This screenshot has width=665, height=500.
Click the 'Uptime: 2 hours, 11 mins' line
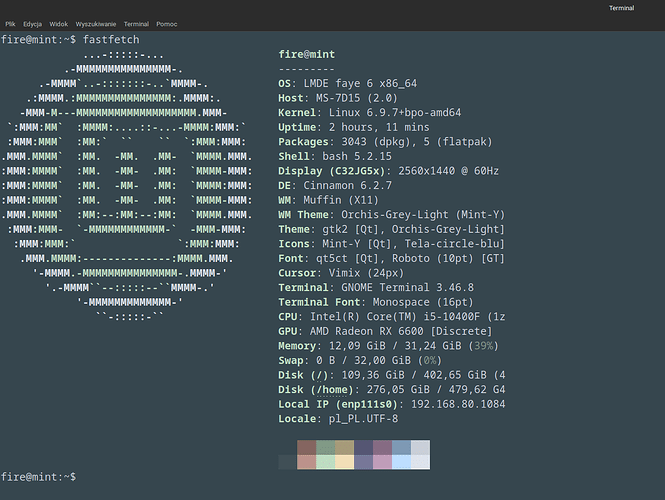pos(354,127)
